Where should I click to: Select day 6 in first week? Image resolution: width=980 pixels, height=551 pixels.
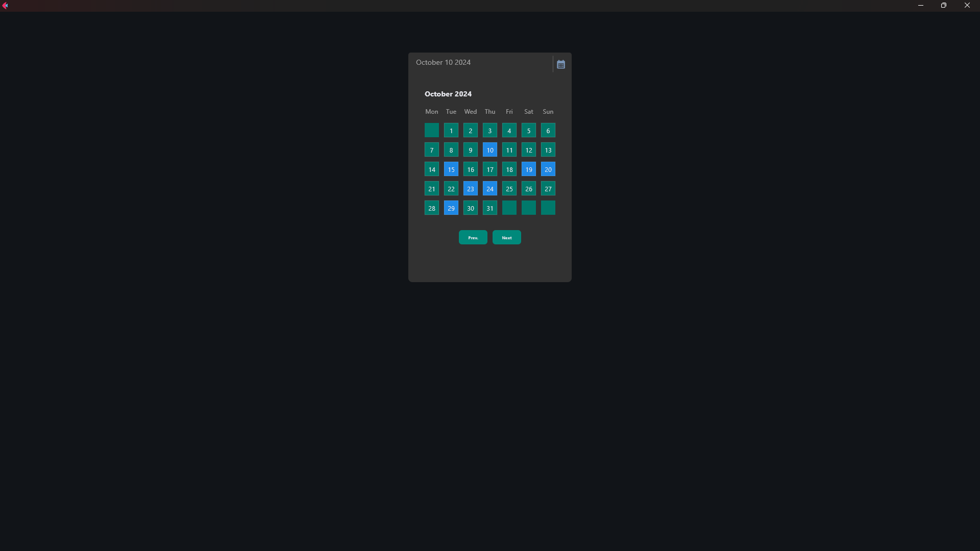point(548,131)
